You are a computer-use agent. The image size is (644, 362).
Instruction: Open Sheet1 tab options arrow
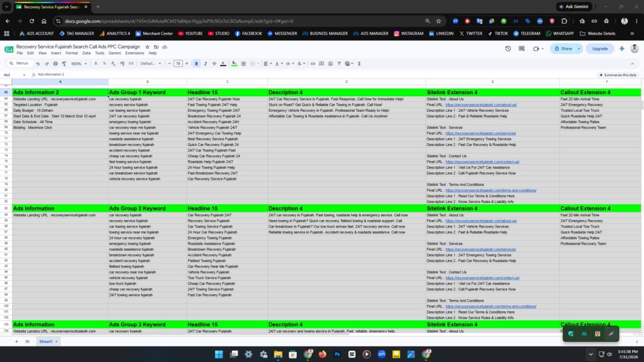56,341
